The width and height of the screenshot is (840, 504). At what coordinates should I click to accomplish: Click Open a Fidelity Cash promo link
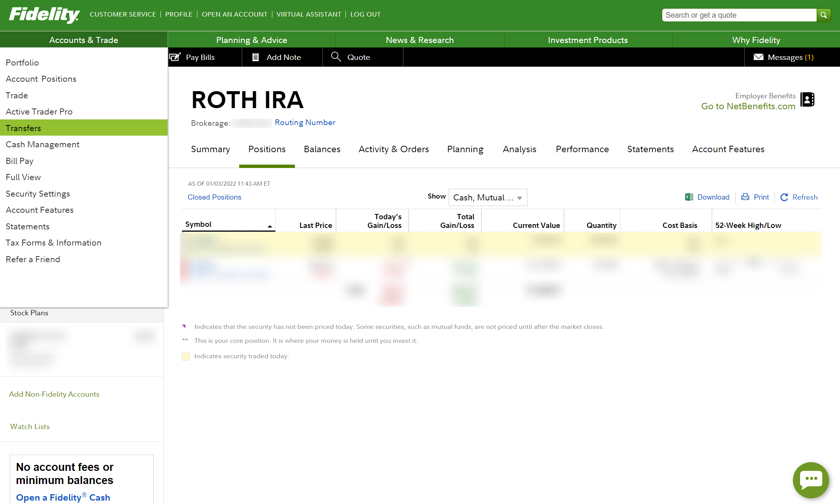(63, 497)
